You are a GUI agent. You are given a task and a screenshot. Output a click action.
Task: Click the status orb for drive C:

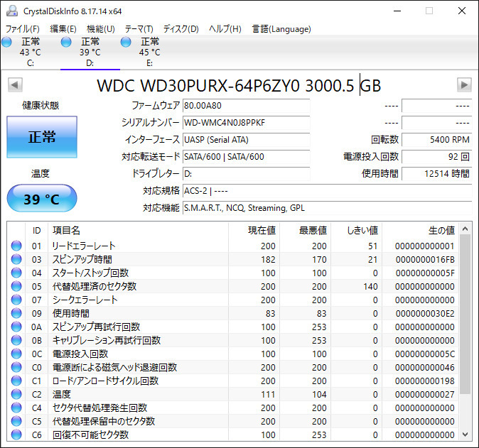click(x=6, y=42)
